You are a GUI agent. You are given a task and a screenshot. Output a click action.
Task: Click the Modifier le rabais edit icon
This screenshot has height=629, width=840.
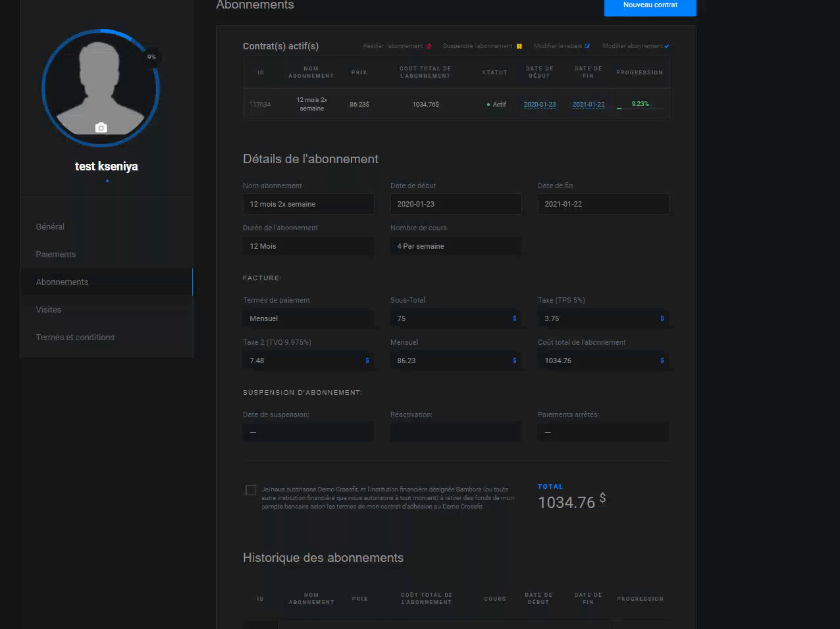coord(587,47)
